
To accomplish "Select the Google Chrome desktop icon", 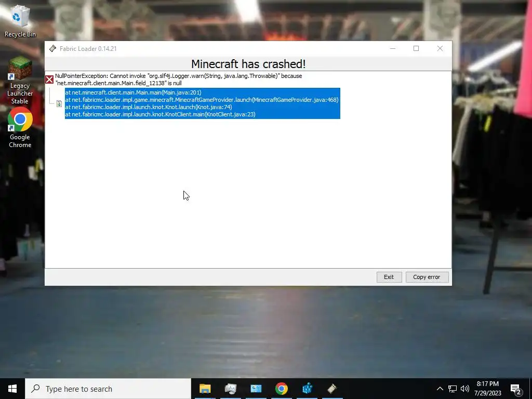I will pyautogui.click(x=20, y=128).
